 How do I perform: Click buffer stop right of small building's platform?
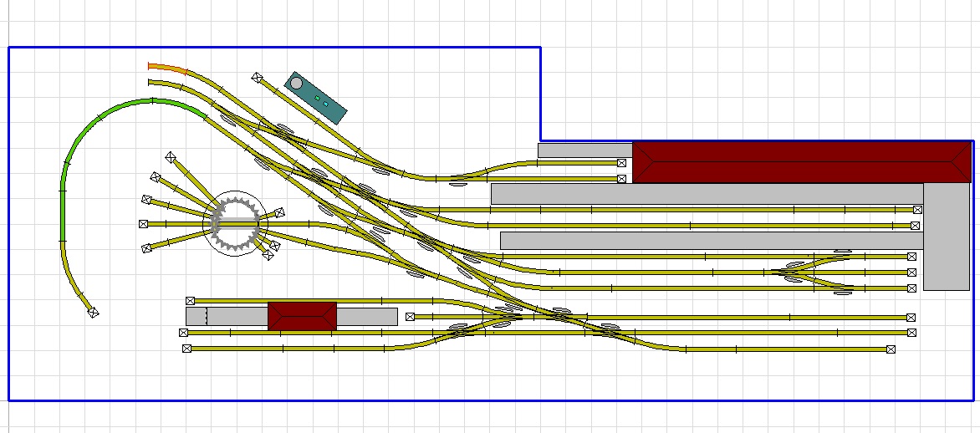(x=410, y=317)
